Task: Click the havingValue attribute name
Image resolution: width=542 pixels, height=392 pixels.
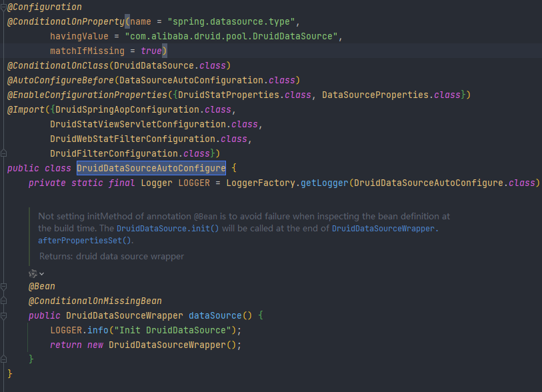Action: (x=79, y=36)
